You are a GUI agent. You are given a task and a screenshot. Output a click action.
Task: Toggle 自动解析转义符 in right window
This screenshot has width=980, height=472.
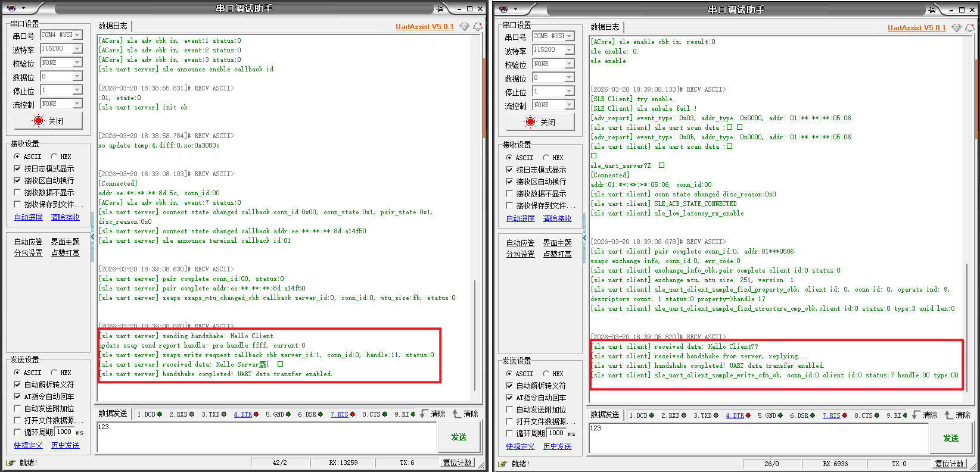click(x=536, y=386)
